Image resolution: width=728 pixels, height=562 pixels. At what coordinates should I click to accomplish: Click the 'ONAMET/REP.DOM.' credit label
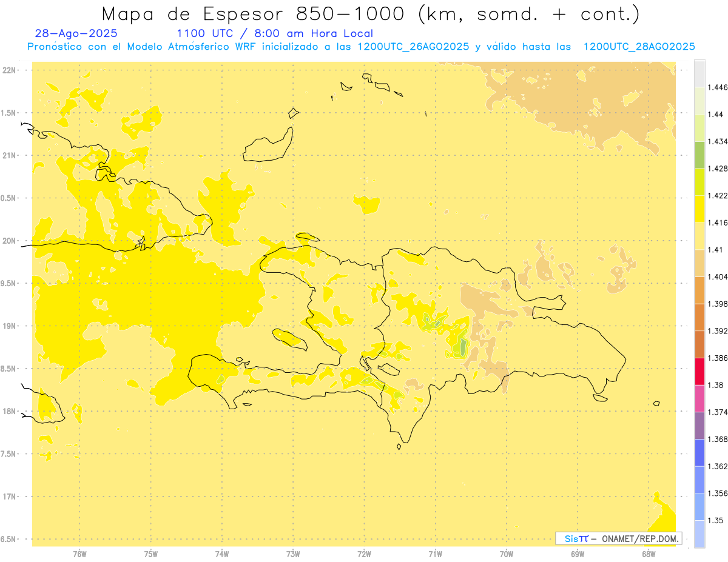(x=641, y=538)
